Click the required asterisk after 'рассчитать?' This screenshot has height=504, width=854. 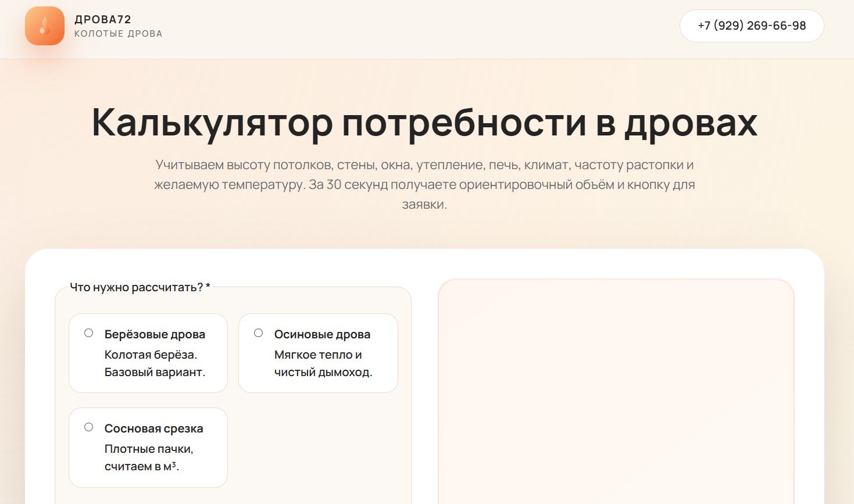click(x=208, y=287)
